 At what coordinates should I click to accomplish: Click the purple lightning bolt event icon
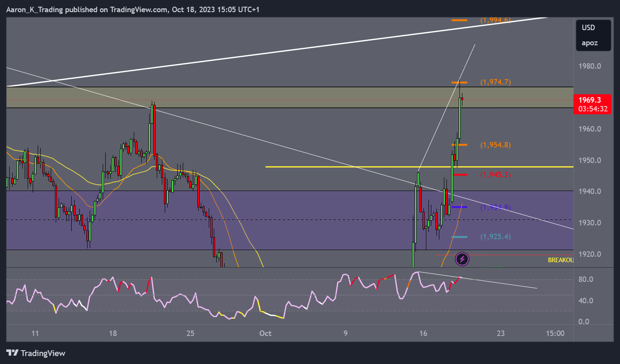[x=462, y=259]
